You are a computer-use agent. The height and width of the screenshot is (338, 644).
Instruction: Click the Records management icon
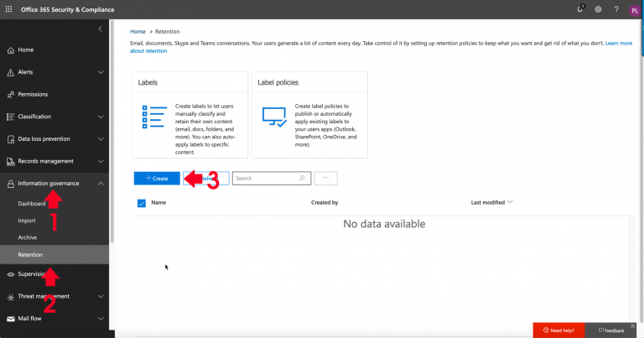11,161
